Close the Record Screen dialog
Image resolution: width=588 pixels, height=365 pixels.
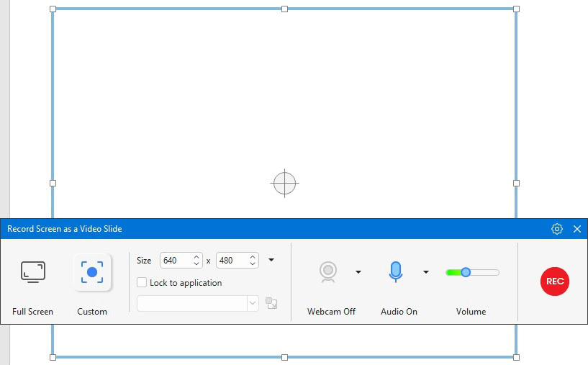pos(576,229)
